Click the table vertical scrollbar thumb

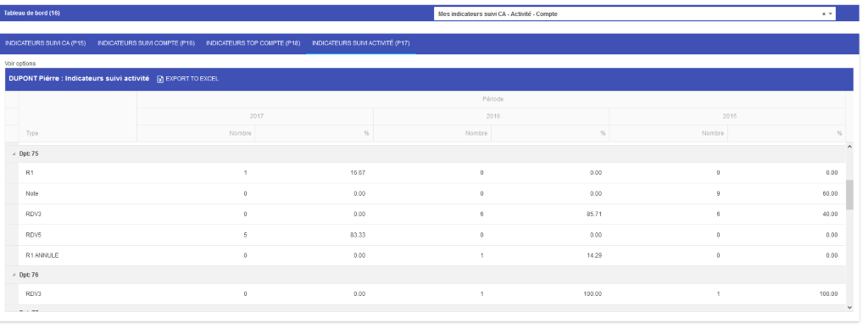(849, 194)
